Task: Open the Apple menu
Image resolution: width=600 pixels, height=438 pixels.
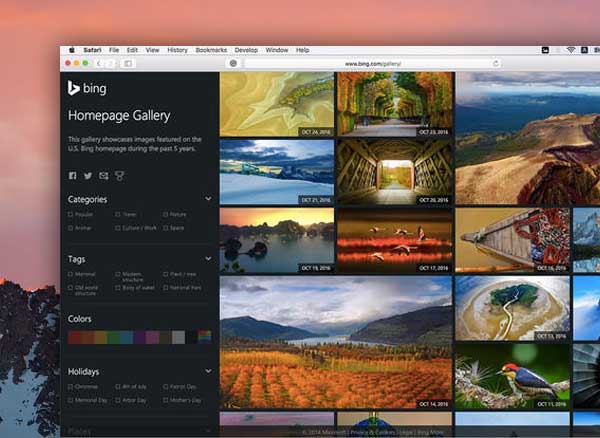Action: pos(72,50)
